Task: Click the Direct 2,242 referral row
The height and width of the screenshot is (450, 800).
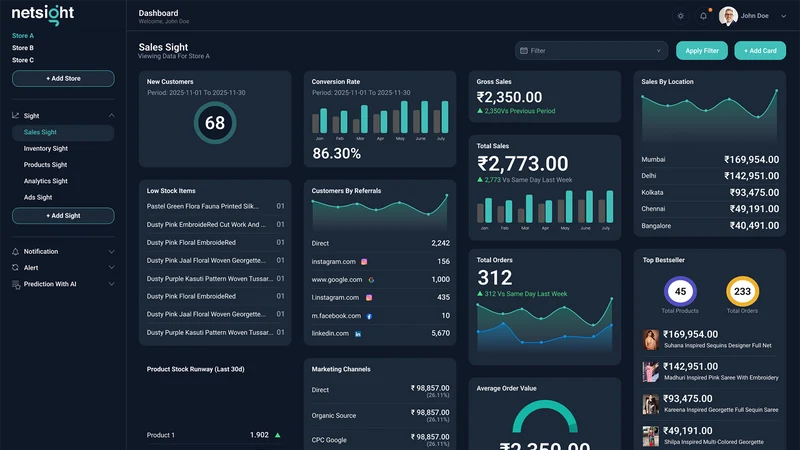Action: click(x=381, y=243)
